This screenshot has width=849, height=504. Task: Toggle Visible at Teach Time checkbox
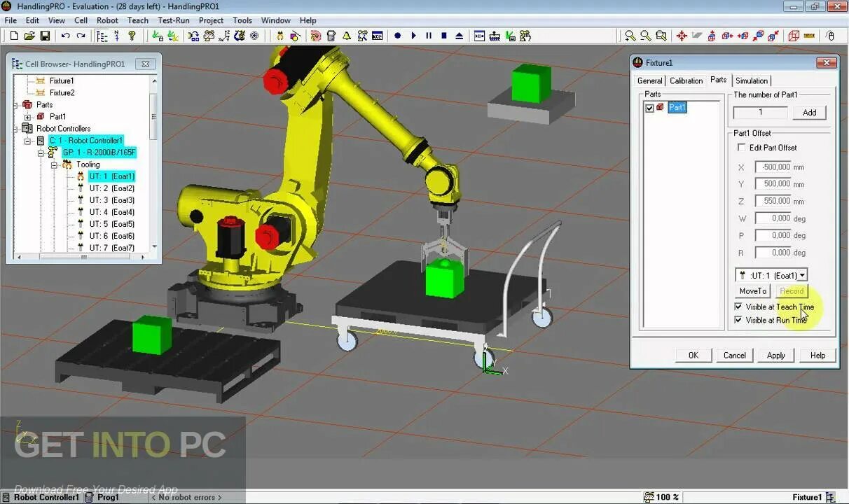[738, 307]
